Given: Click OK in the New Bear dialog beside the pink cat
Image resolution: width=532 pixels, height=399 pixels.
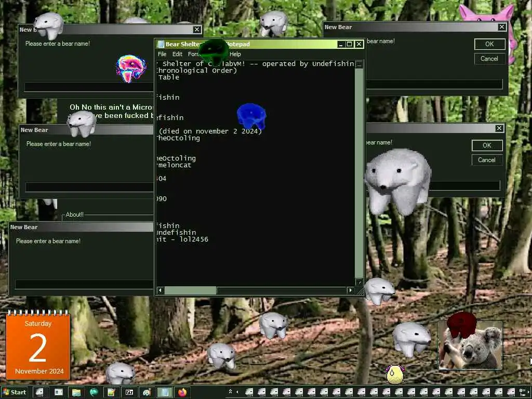Looking at the screenshot, I should pyautogui.click(x=489, y=44).
